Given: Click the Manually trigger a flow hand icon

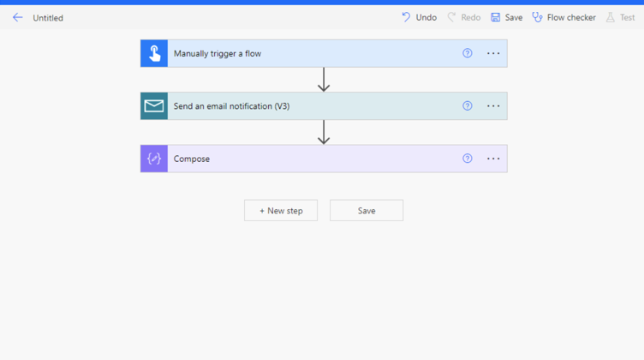Looking at the screenshot, I should (154, 53).
